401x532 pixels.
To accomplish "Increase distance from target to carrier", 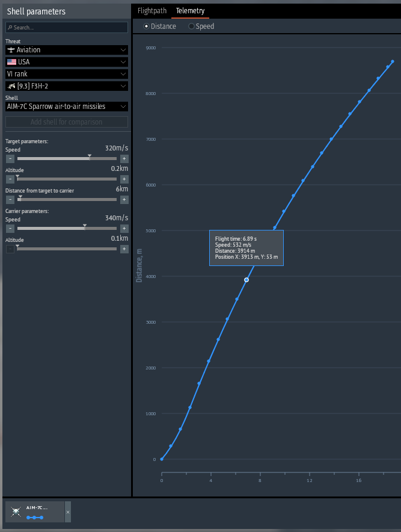I will tap(124, 200).
